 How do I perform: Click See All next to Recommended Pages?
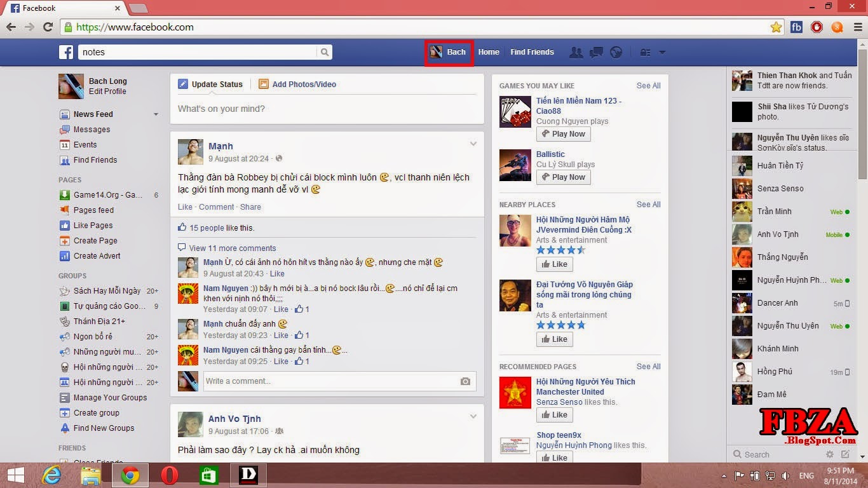click(x=648, y=367)
